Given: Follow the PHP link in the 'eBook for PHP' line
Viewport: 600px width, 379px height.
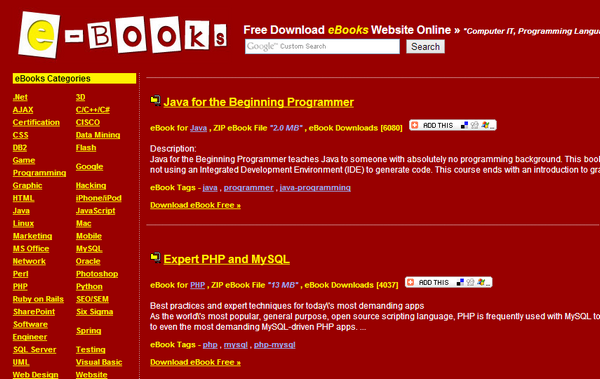Looking at the screenshot, I should (x=197, y=285).
